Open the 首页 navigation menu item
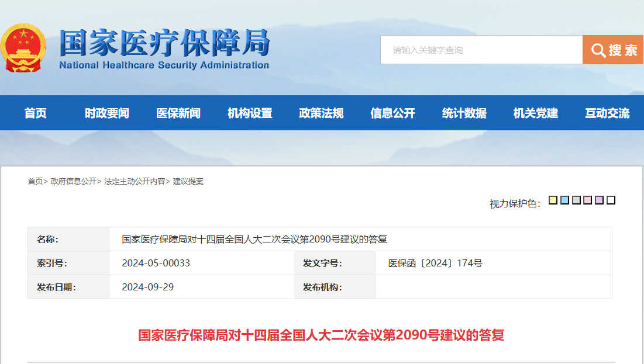This screenshot has height=364, width=644. 36,113
